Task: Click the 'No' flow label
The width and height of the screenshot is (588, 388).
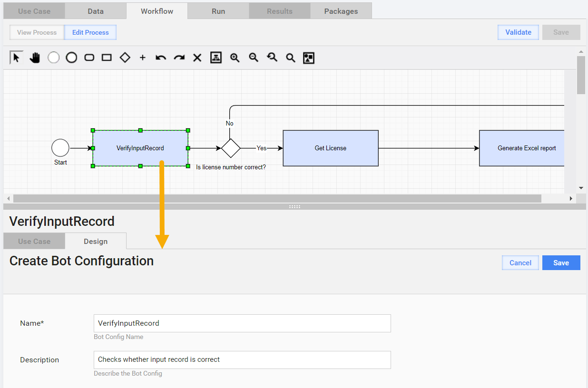Action: click(x=230, y=123)
